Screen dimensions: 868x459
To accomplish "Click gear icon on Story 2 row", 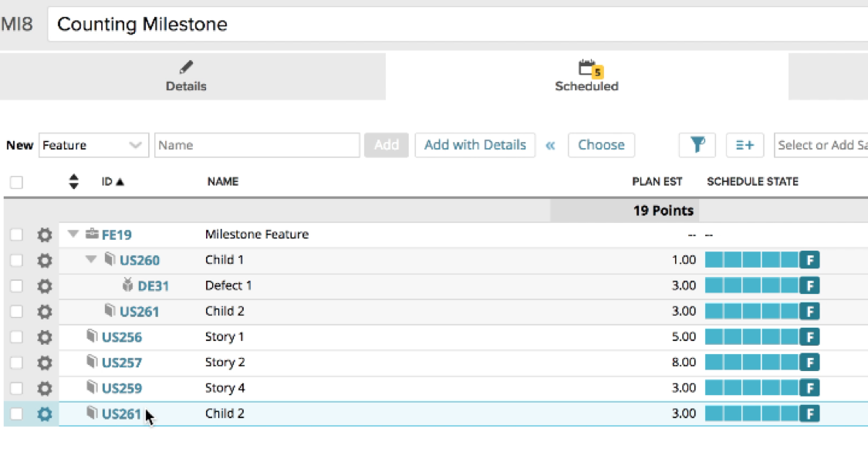I will (45, 363).
